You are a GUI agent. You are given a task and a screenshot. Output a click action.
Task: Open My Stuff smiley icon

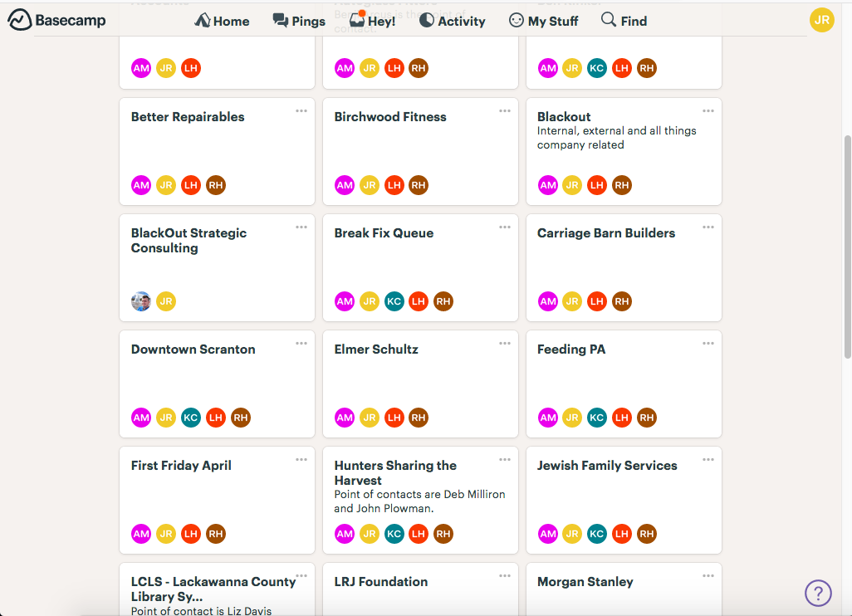517,21
